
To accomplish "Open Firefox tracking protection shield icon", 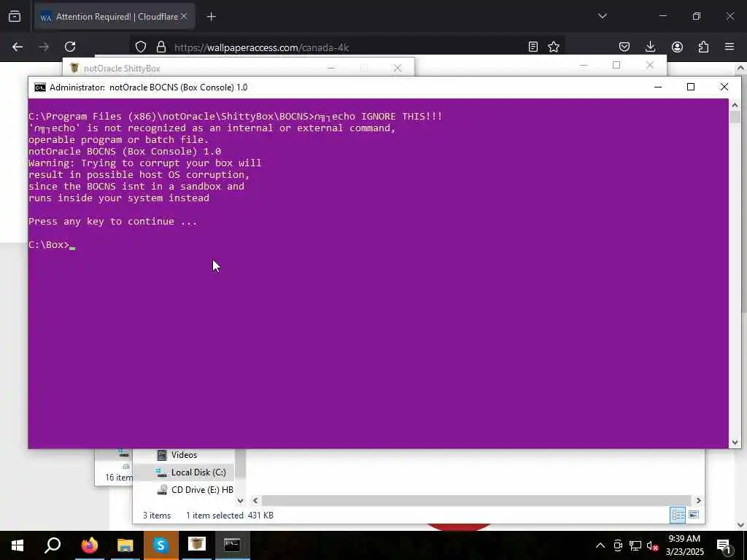I will coord(141,47).
